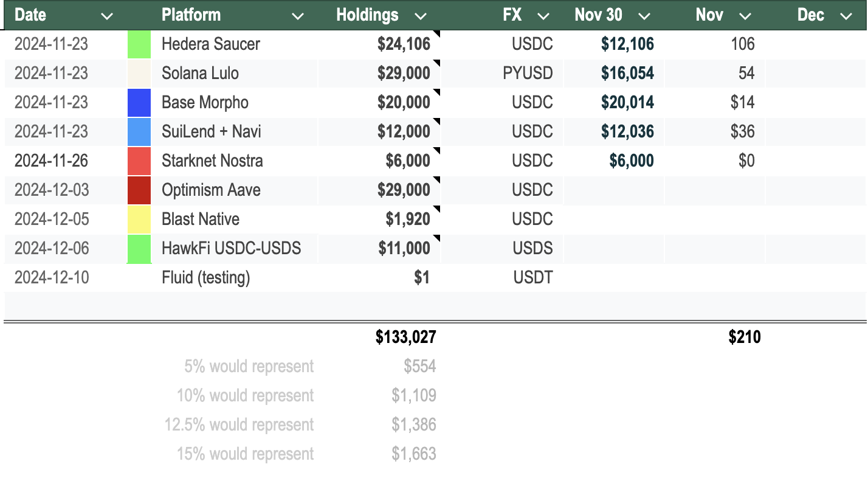This screenshot has width=868, height=495.
Task: Open the Platform column filter dropdown
Action: click(298, 16)
